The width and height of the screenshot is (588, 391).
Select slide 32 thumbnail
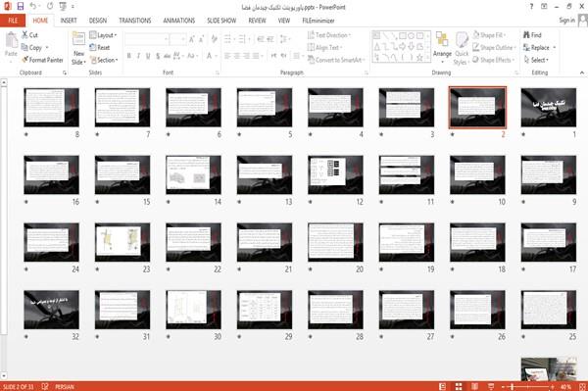(51, 310)
